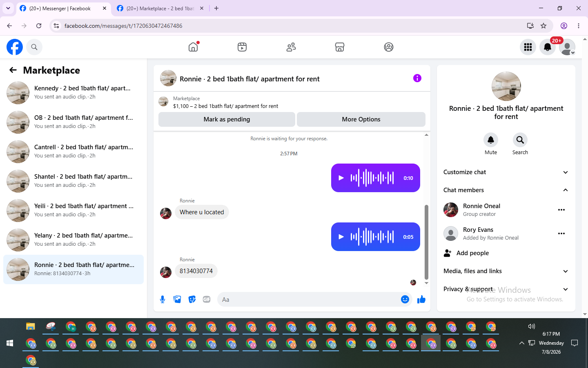Open the Kennedy conversation

[73, 92]
